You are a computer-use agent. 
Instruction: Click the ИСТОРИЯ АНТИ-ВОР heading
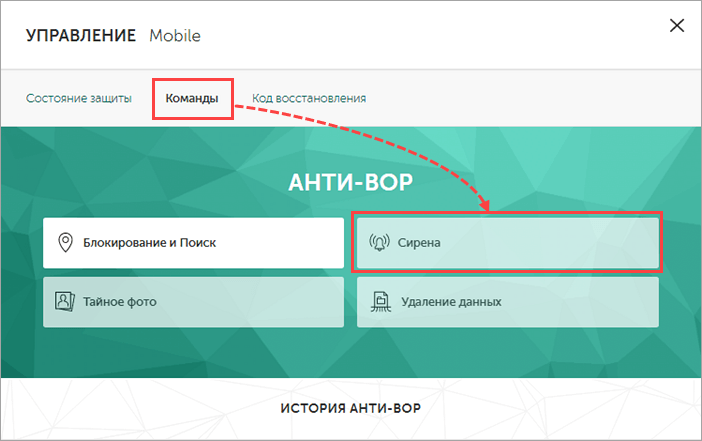pyautogui.click(x=351, y=408)
